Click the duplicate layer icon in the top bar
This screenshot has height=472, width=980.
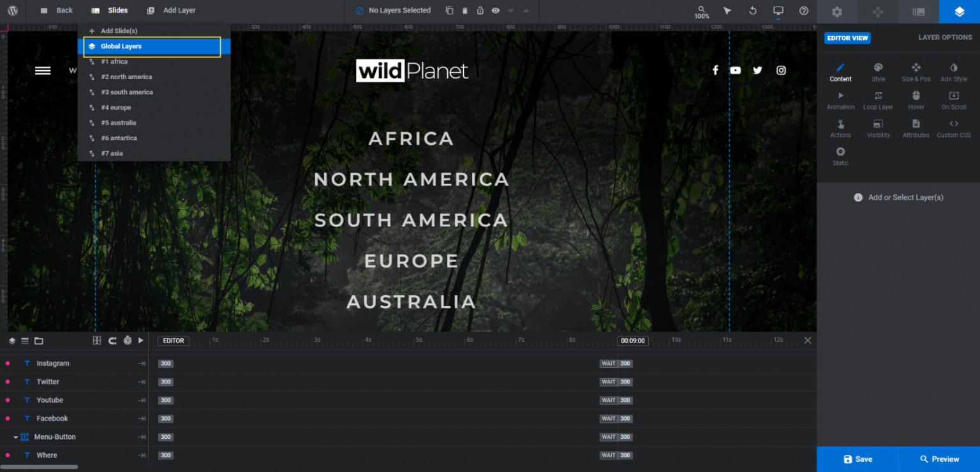(450, 11)
